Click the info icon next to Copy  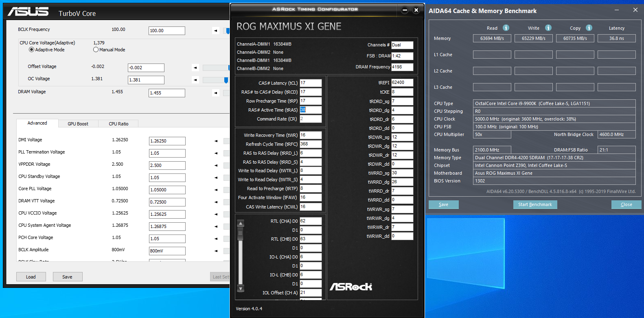[x=589, y=28]
